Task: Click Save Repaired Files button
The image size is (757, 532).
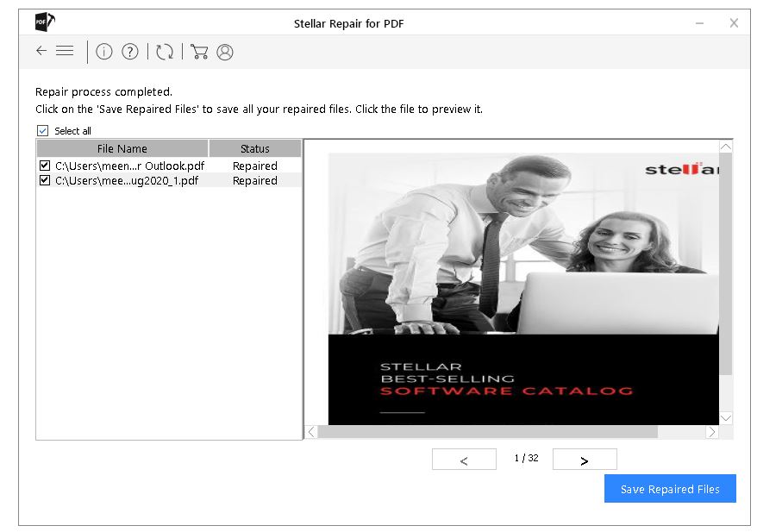Action: point(670,489)
